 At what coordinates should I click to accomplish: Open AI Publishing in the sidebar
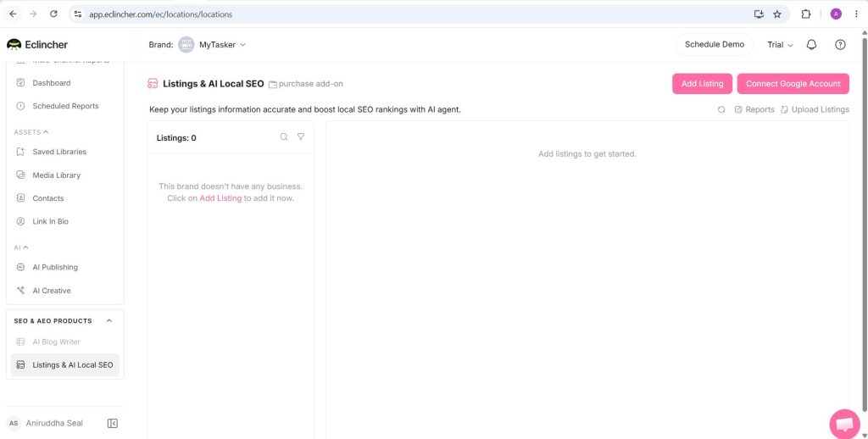pos(55,267)
